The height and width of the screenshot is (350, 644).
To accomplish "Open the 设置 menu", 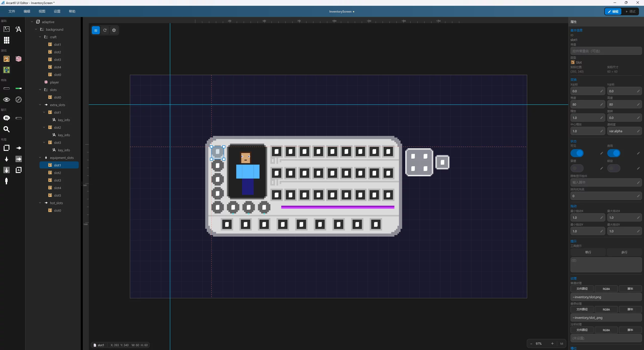I will [x=57, y=11].
